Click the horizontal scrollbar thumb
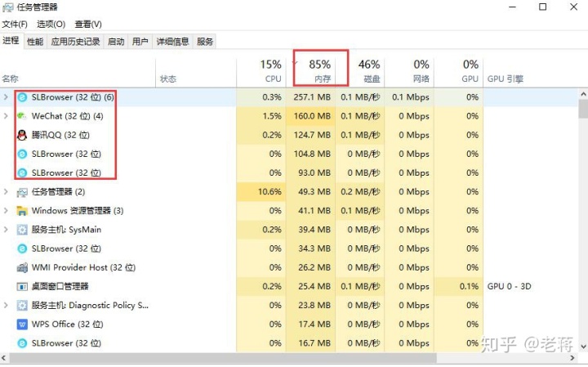The height and width of the screenshot is (367, 588). point(223,358)
